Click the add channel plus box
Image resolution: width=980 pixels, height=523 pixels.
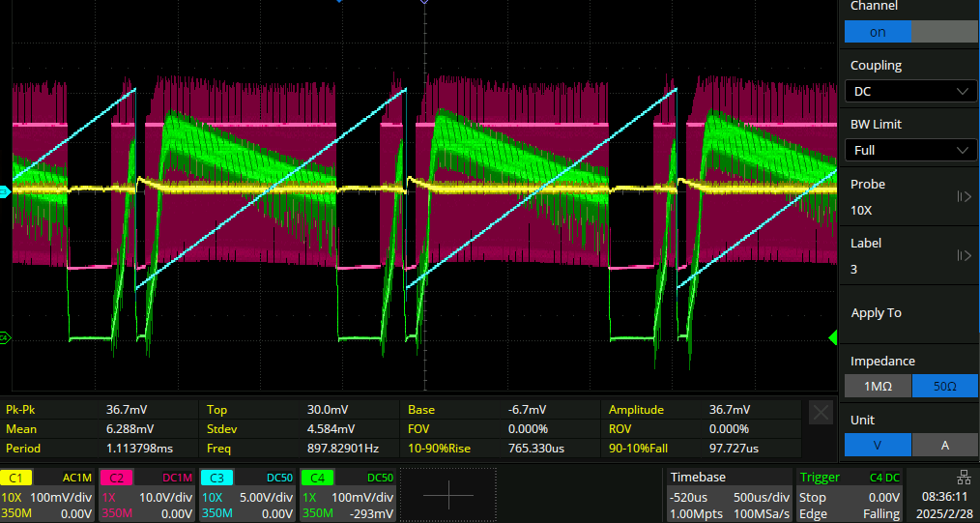447,495
